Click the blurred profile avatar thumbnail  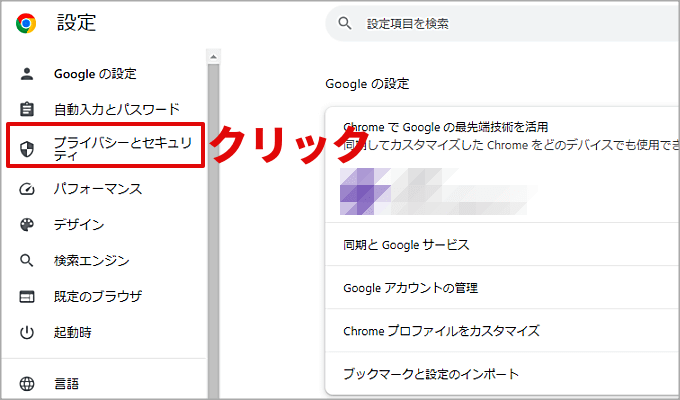(x=365, y=191)
